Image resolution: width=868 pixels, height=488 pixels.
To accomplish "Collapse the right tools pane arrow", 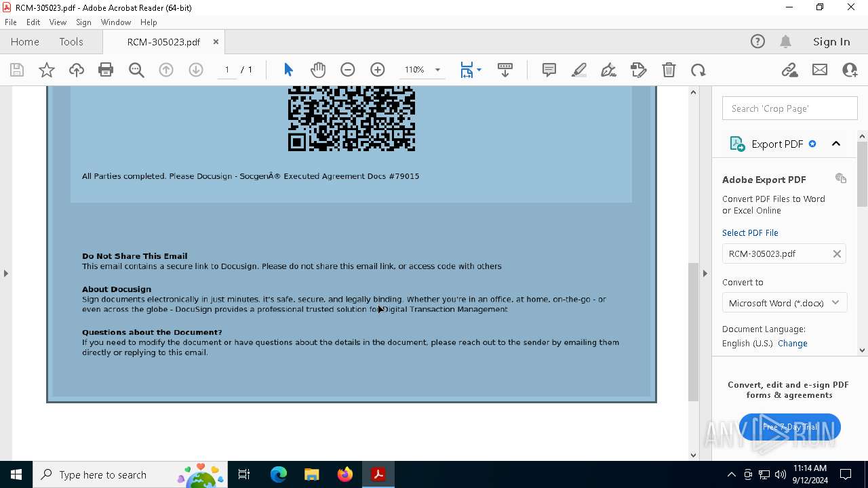I will coord(705,273).
